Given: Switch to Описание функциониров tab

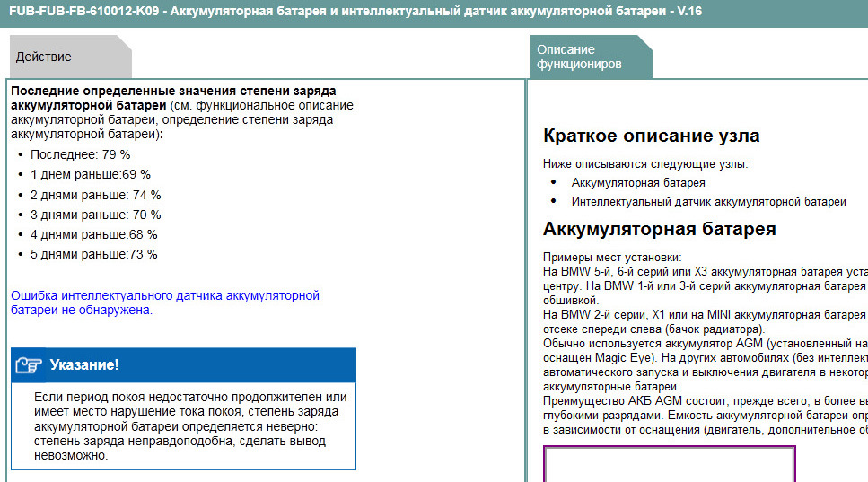Looking at the screenshot, I should (591, 57).
